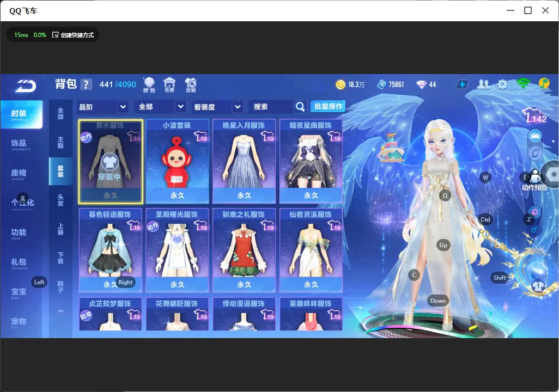This screenshot has height=392, width=559.
Task: Select the pink female gender icon
Action: 535,212
